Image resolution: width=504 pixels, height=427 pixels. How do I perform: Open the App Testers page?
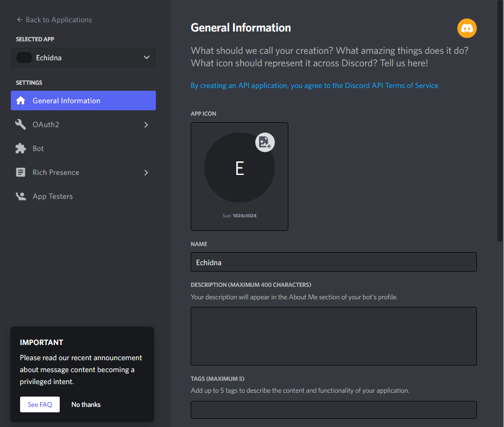pyautogui.click(x=83, y=196)
